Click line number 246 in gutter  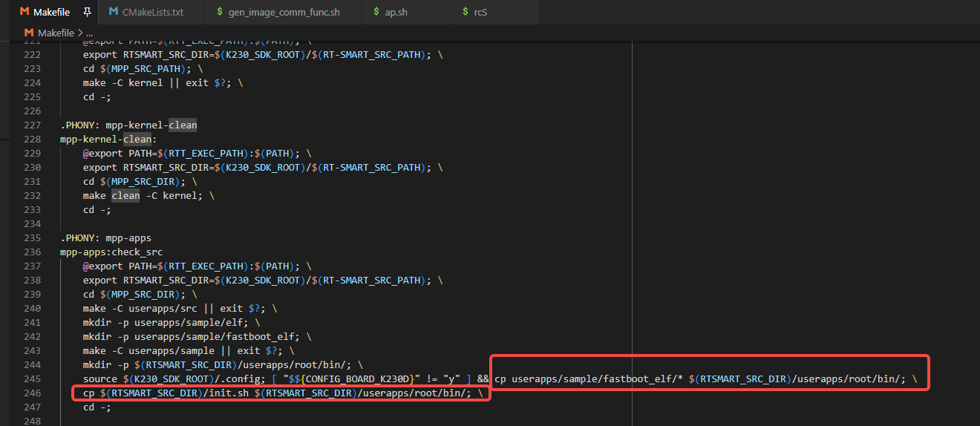(33, 393)
